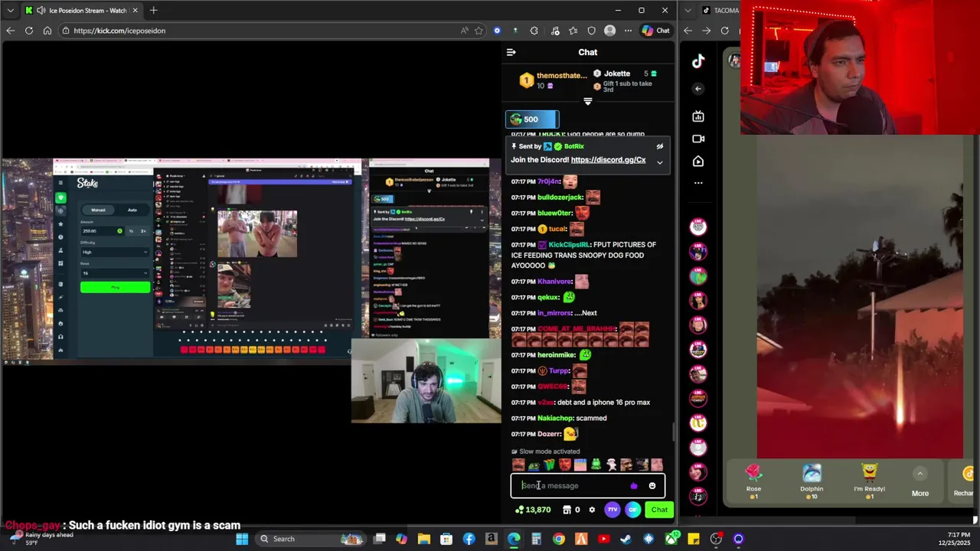Launch Google Chrome from taskbar

click(559, 539)
